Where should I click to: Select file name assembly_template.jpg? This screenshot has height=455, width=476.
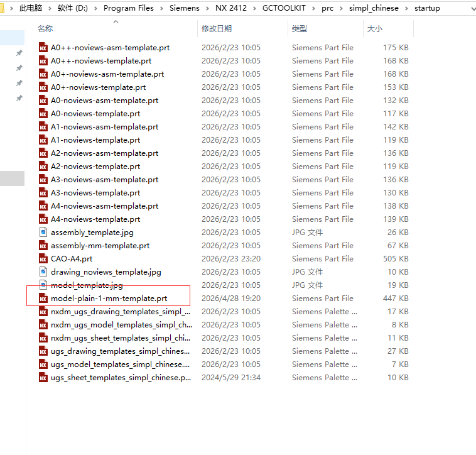pos(92,233)
